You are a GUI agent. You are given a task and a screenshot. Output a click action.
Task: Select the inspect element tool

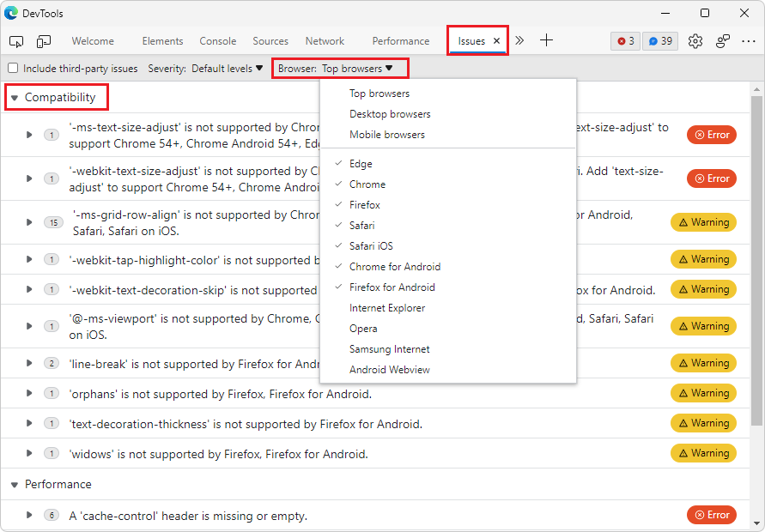click(x=15, y=40)
